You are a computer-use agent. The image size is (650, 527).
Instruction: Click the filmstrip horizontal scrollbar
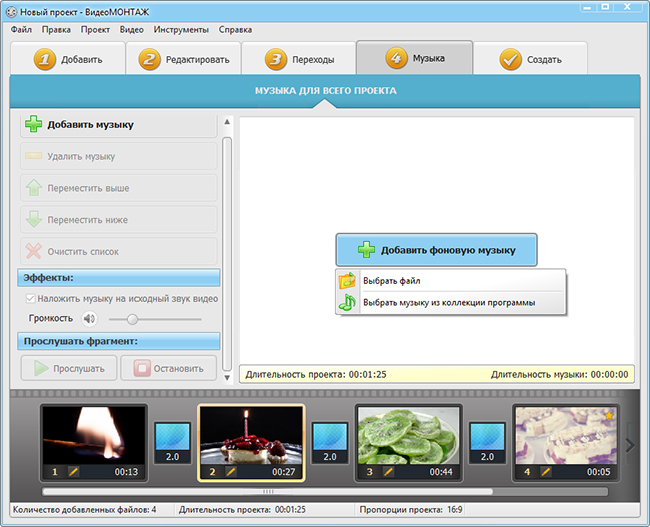268,491
